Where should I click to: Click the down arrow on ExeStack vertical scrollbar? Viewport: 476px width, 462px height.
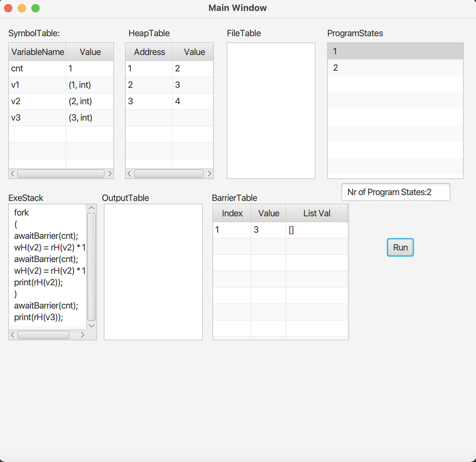92,326
